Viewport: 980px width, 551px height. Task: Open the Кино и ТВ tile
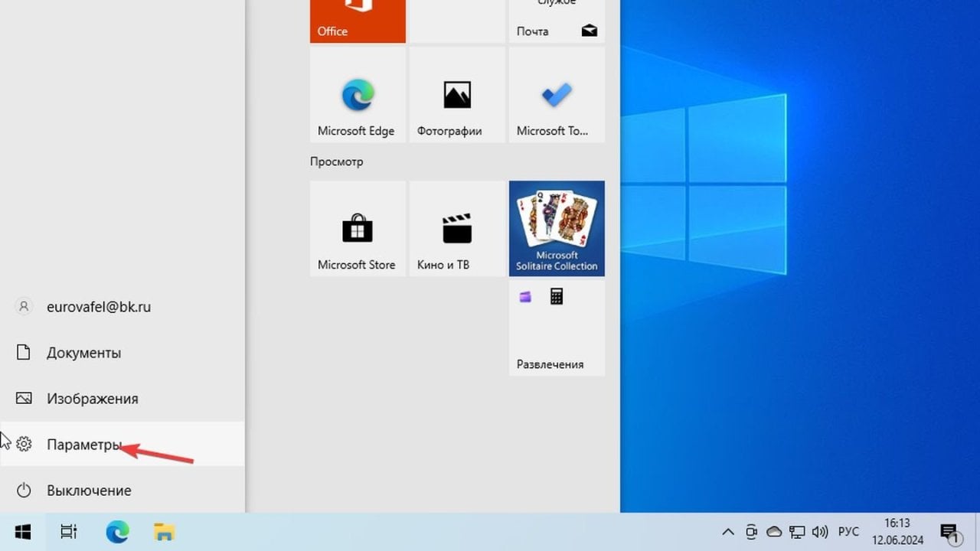click(x=457, y=229)
